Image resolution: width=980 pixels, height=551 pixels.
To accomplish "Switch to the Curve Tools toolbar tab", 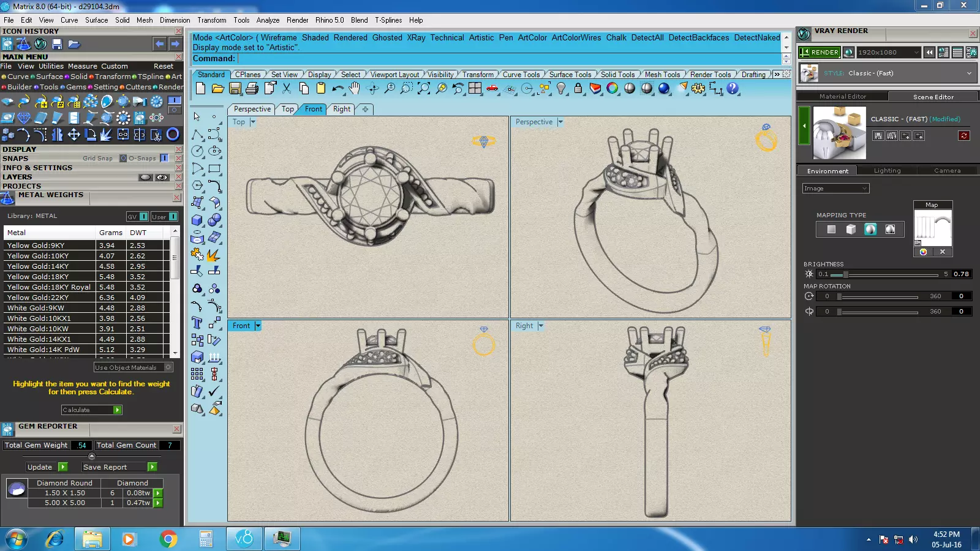I will pyautogui.click(x=521, y=75).
